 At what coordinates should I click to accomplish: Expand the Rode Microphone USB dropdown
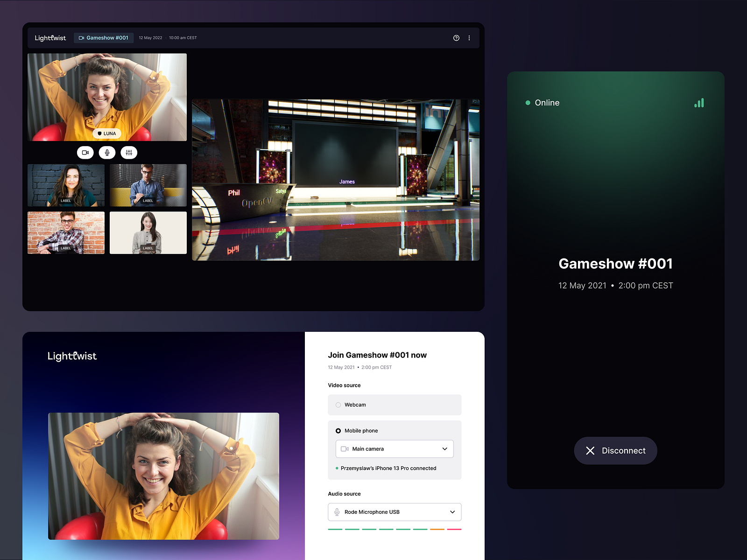coord(452,511)
